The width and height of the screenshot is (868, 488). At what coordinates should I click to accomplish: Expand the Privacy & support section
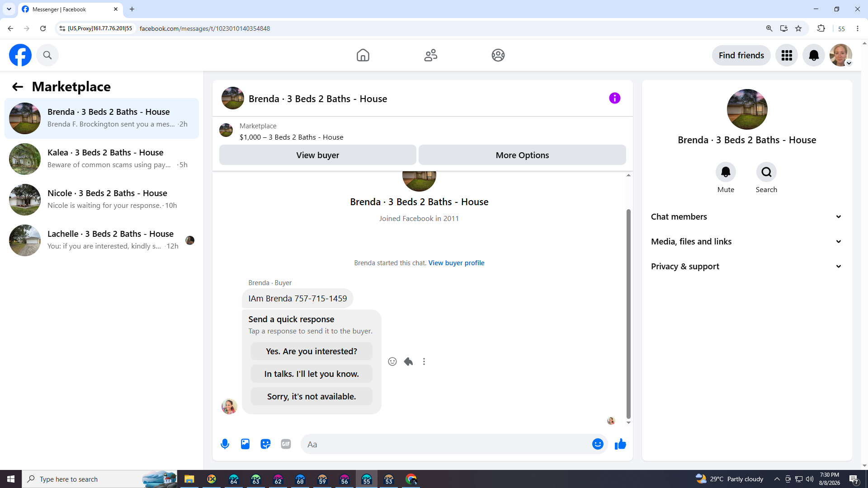pos(747,267)
